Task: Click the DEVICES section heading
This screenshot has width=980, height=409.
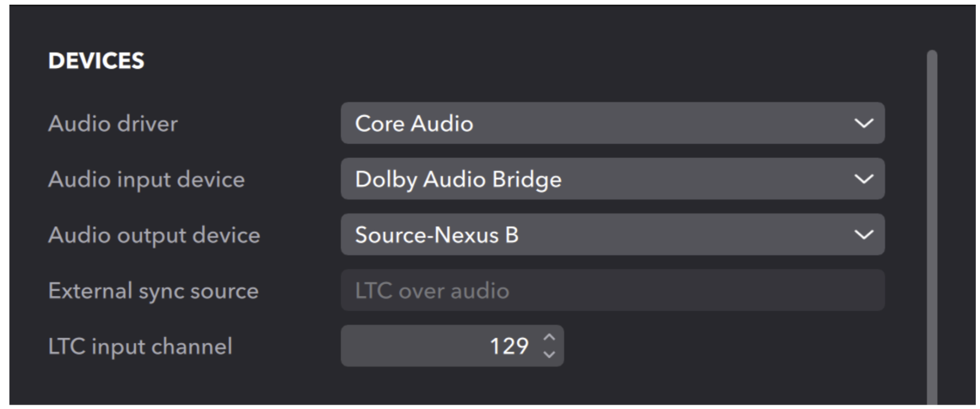Action: click(x=96, y=61)
